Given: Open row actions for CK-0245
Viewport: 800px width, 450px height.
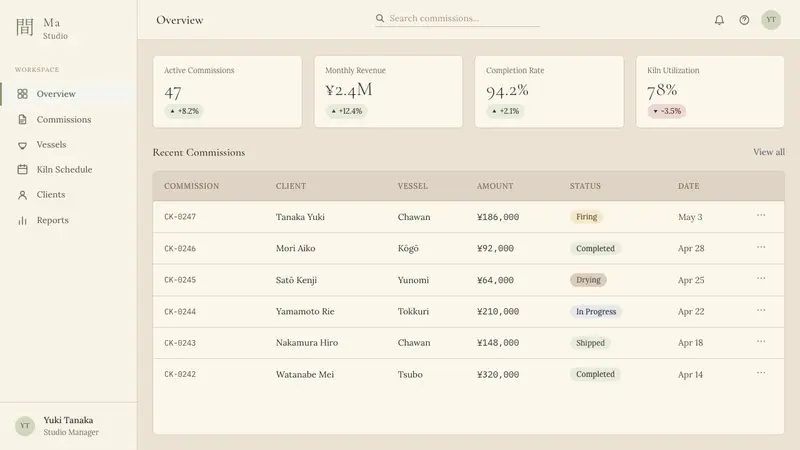Looking at the screenshot, I should (761, 278).
